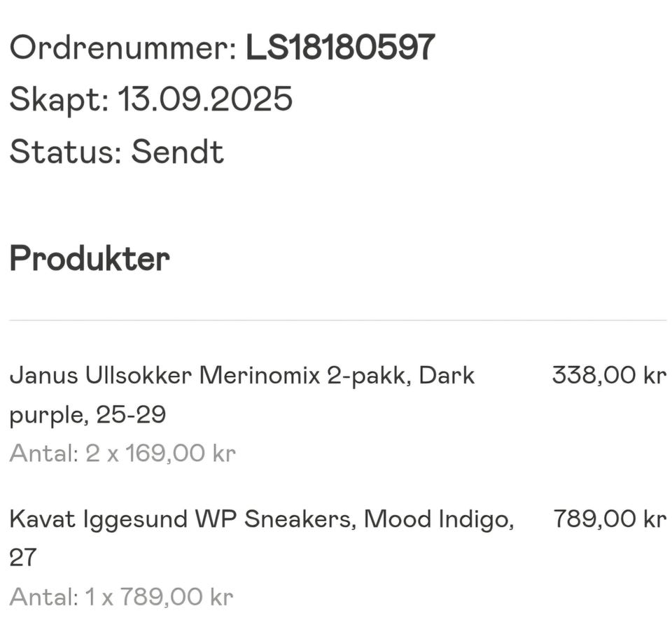Click the Produkter section heading
Viewport: 672px width, 641px height.
(90, 259)
